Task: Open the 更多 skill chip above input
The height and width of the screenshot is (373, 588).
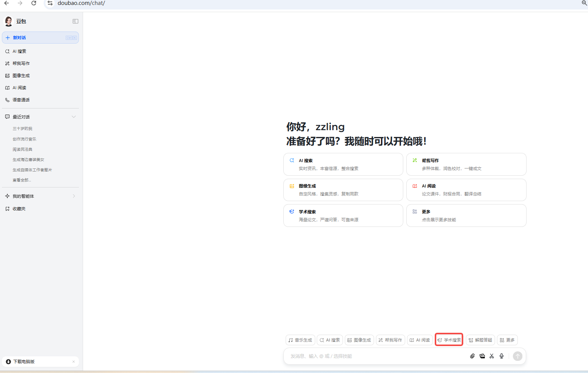Action: point(507,340)
